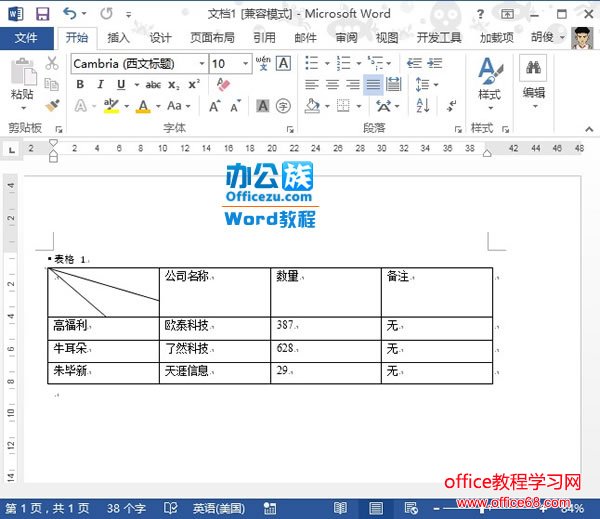Click the Distributed alignment icon
This screenshot has width=600, height=519.
pos(393,84)
